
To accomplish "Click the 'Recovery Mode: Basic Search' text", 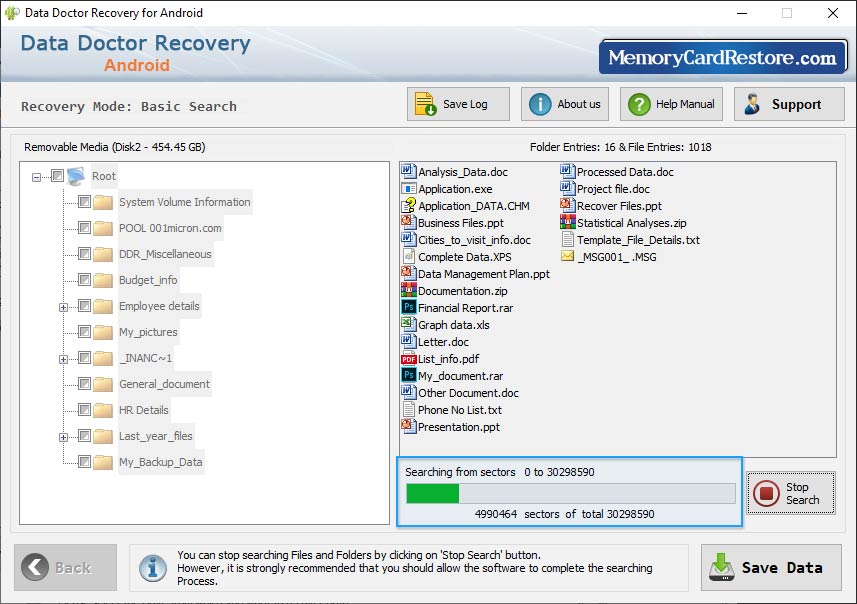I will click(129, 106).
